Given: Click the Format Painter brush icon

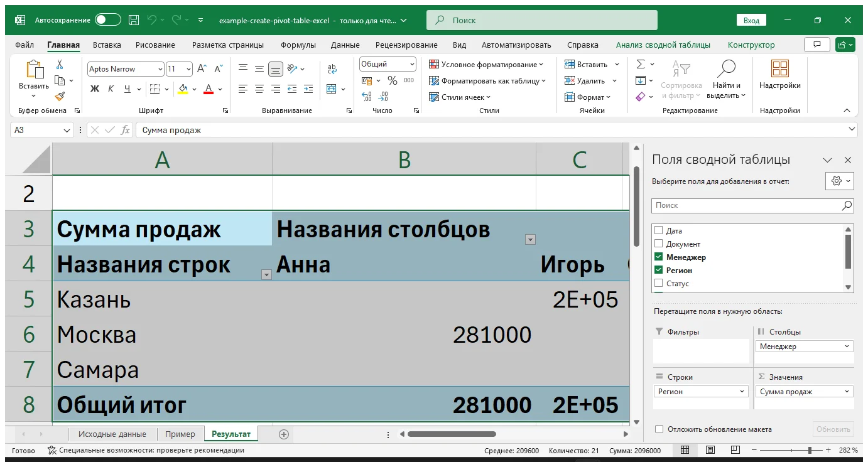Looking at the screenshot, I should pos(60,97).
